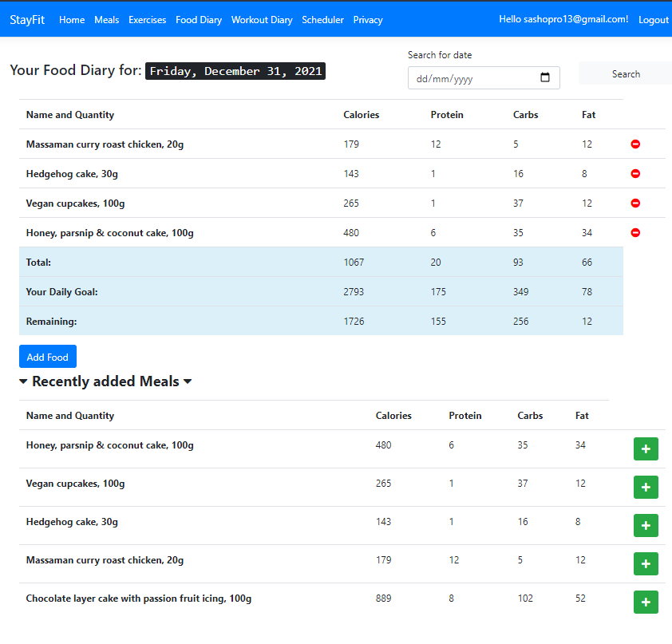Click Chocolate layer cake with passion fruit icing name
This screenshot has width=672, height=644.
point(138,599)
